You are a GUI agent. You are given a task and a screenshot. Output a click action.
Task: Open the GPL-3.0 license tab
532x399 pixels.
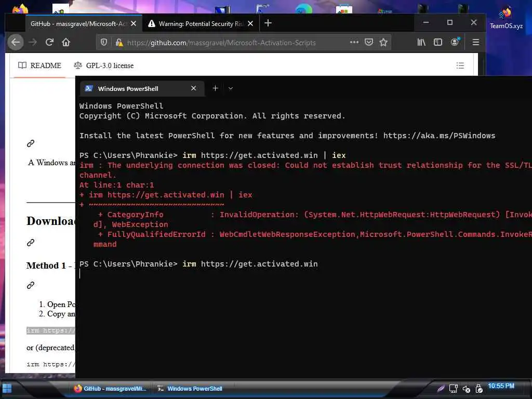point(104,65)
